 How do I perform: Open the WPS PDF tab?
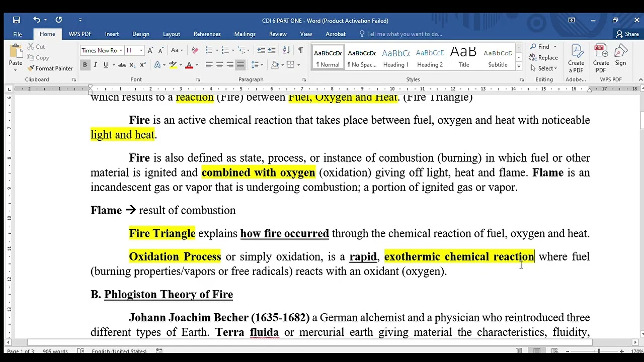[x=80, y=34]
